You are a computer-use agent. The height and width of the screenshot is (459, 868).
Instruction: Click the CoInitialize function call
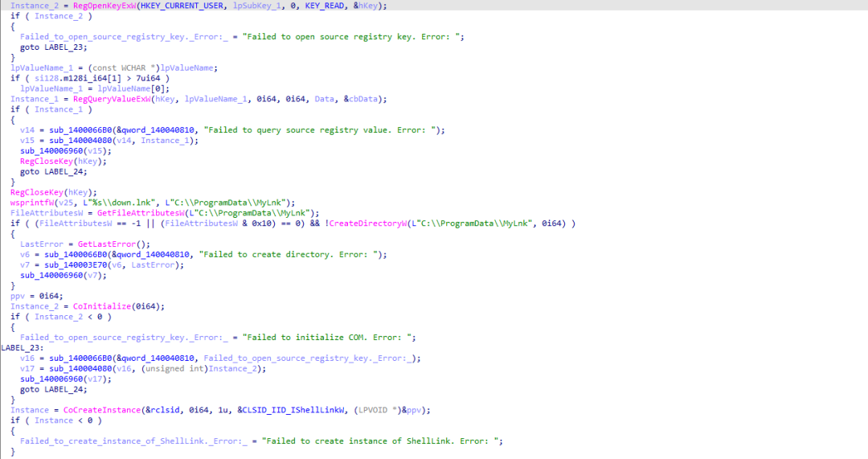[102, 306]
